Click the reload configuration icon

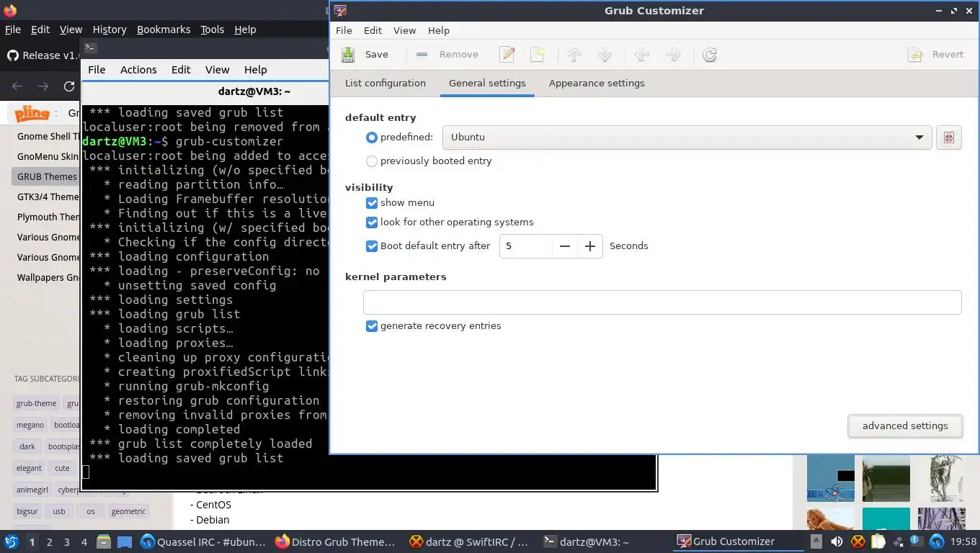710,55
